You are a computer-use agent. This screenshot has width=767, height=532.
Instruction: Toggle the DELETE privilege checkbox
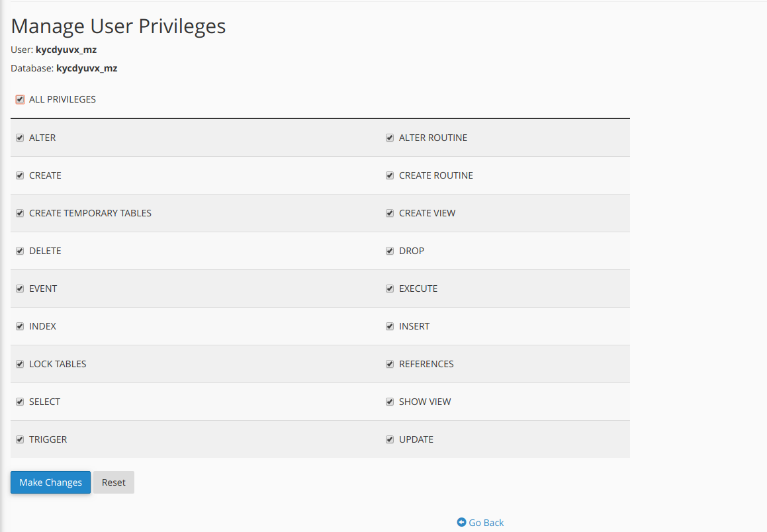[20, 251]
